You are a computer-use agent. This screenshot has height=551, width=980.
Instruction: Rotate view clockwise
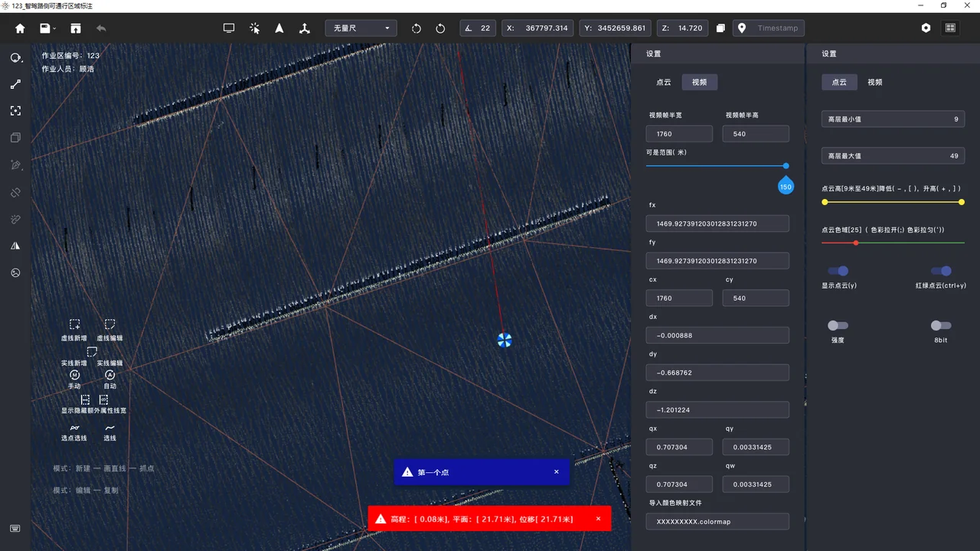(x=440, y=28)
